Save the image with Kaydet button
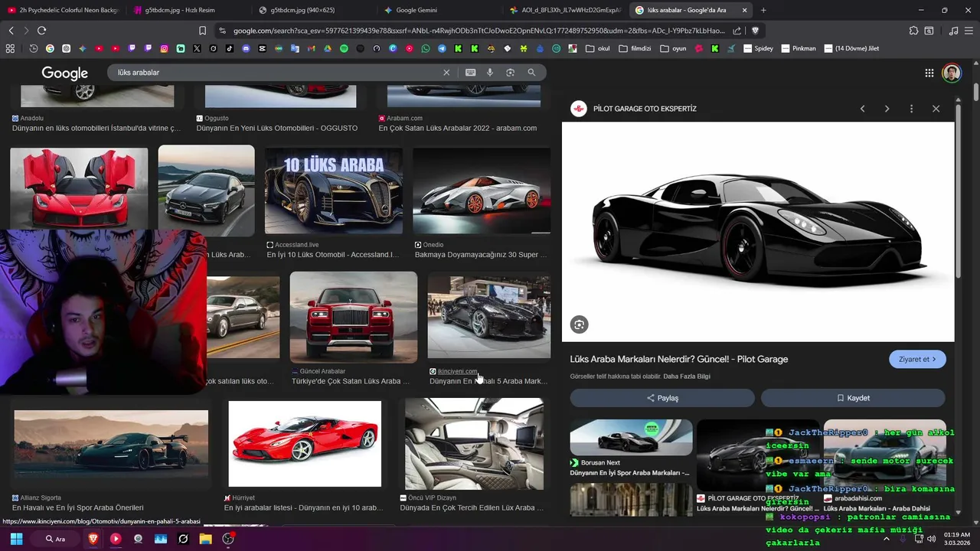This screenshot has height=551, width=980. tap(853, 398)
